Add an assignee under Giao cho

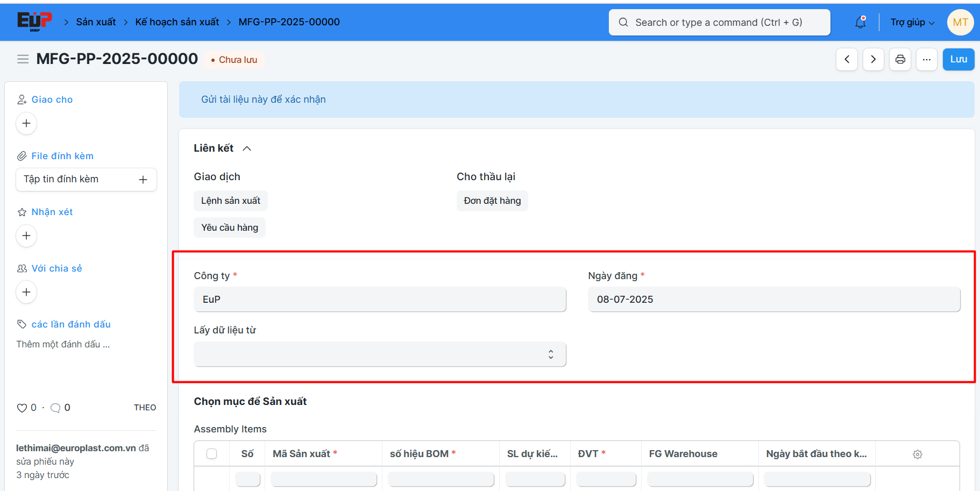[x=26, y=123]
